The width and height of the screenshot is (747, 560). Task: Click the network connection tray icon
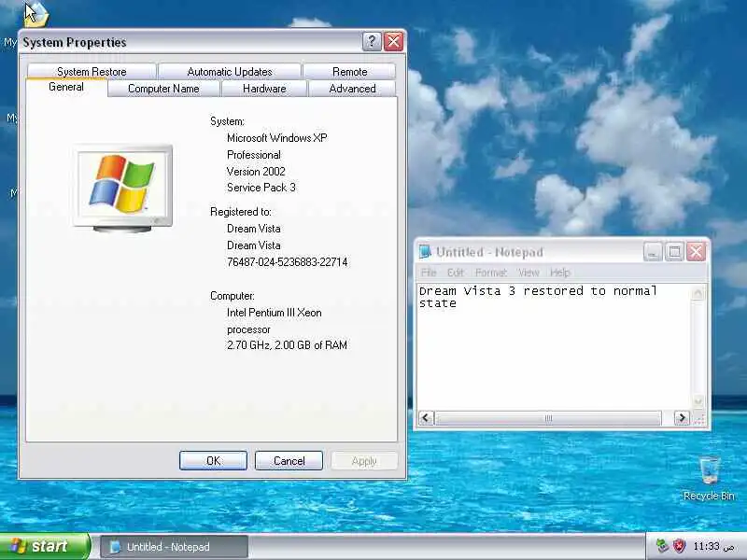pos(662,546)
